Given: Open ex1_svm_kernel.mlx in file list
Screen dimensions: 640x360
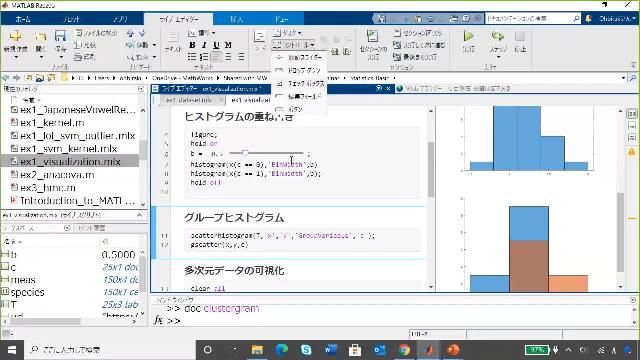Looking at the screenshot, I should 69,149.
